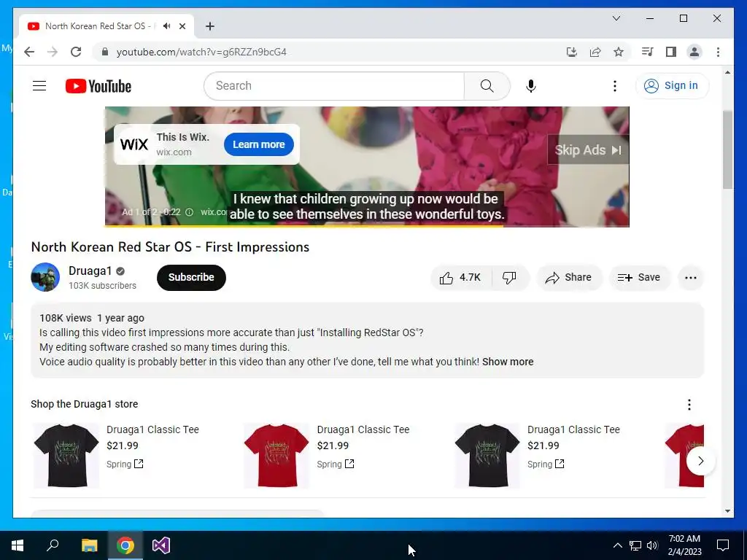Focus the YouTube Search field
The height and width of the screenshot is (560, 747).
[x=334, y=86]
